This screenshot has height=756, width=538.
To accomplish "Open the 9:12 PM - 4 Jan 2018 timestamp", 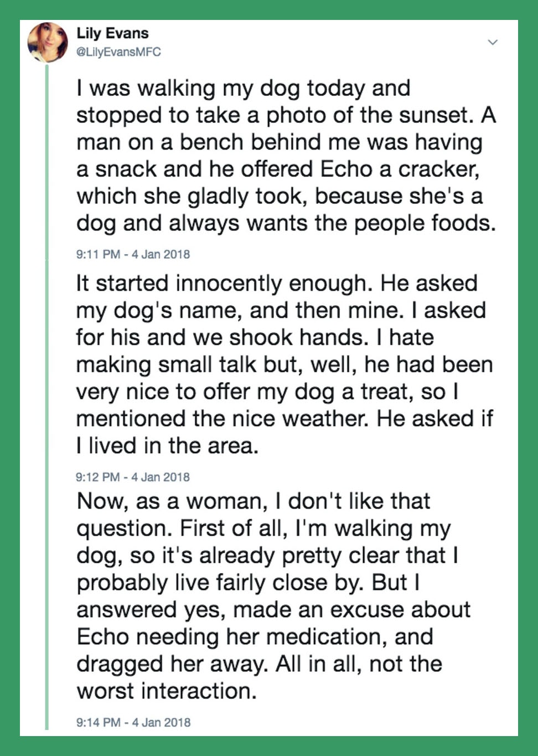I will pos(133,477).
